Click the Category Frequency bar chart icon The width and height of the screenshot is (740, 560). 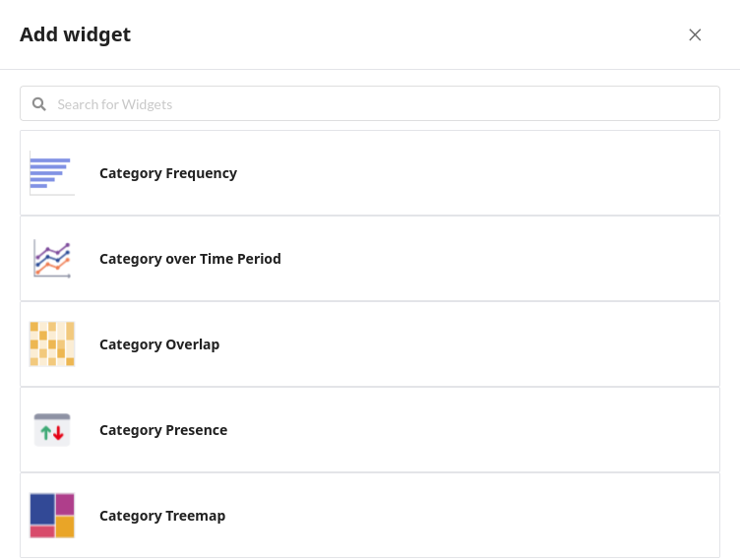coord(52,173)
